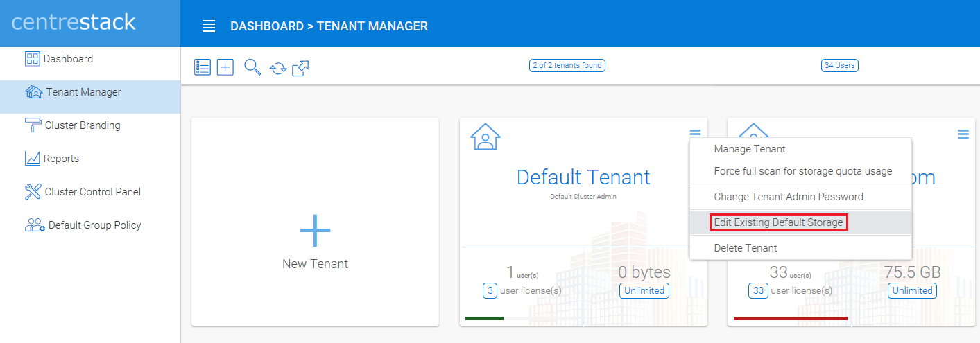Create a New Tenant card

[315, 221]
